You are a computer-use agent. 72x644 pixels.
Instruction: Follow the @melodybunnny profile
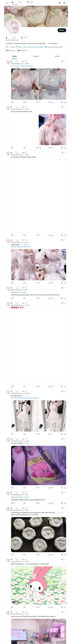point(62,30)
